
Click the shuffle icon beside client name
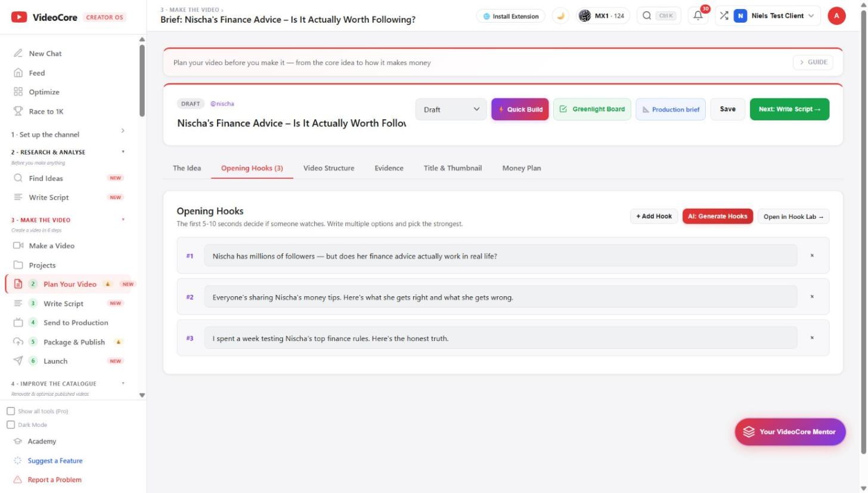(x=724, y=16)
